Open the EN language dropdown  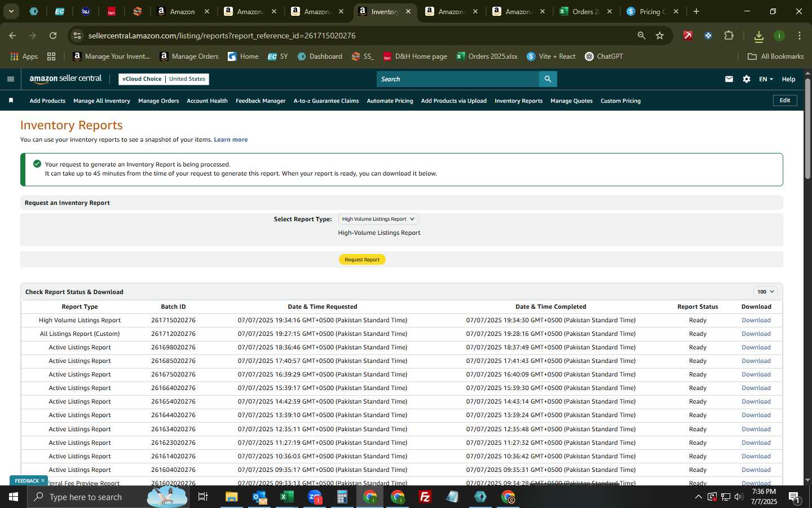(766, 79)
